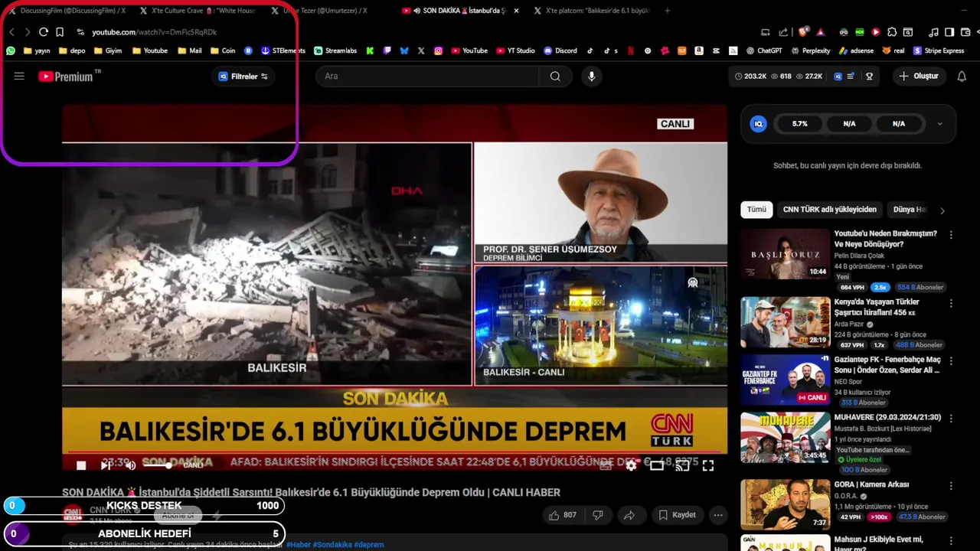The width and height of the screenshot is (980, 551).
Task: Expand the vidIQ stats panel chevron
Action: (939, 124)
